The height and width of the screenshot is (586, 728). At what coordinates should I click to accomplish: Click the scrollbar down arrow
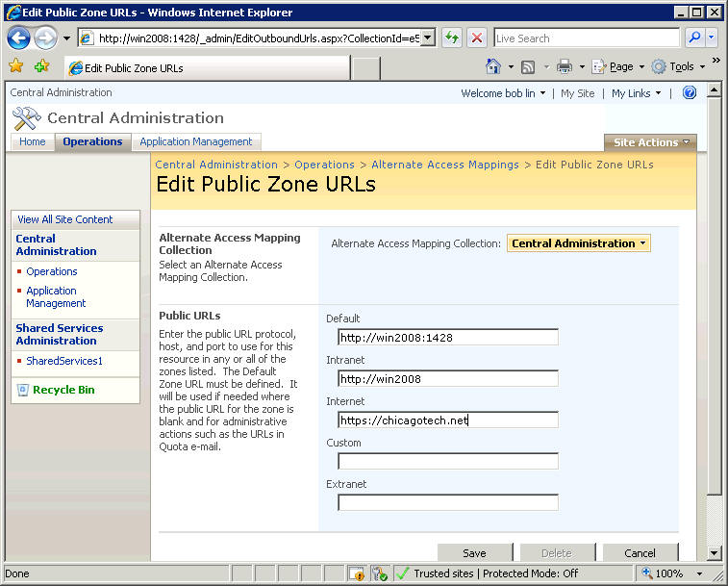pyautogui.click(x=715, y=553)
